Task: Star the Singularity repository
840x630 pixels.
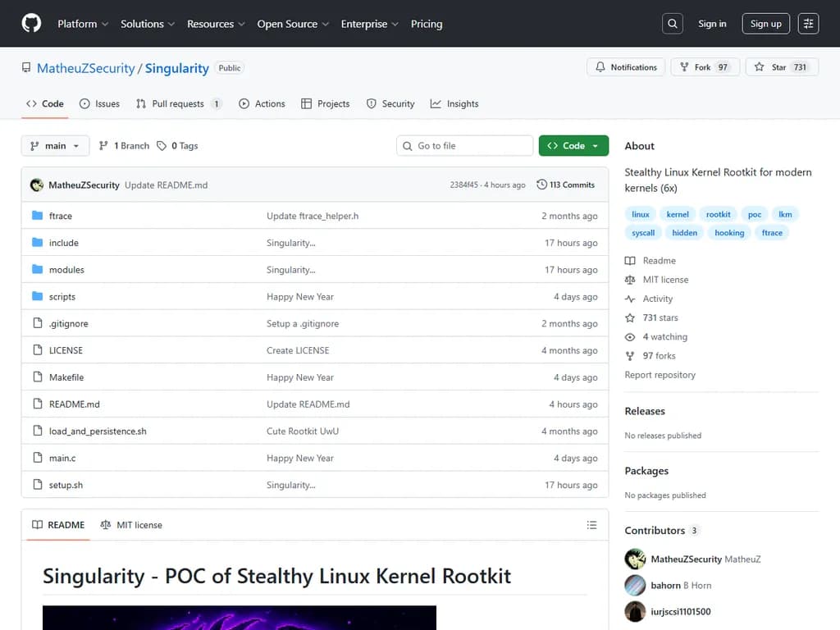Action: coord(776,68)
